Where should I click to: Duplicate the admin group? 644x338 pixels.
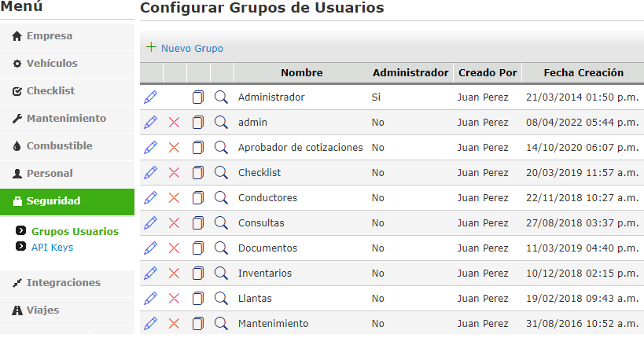pos(198,123)
